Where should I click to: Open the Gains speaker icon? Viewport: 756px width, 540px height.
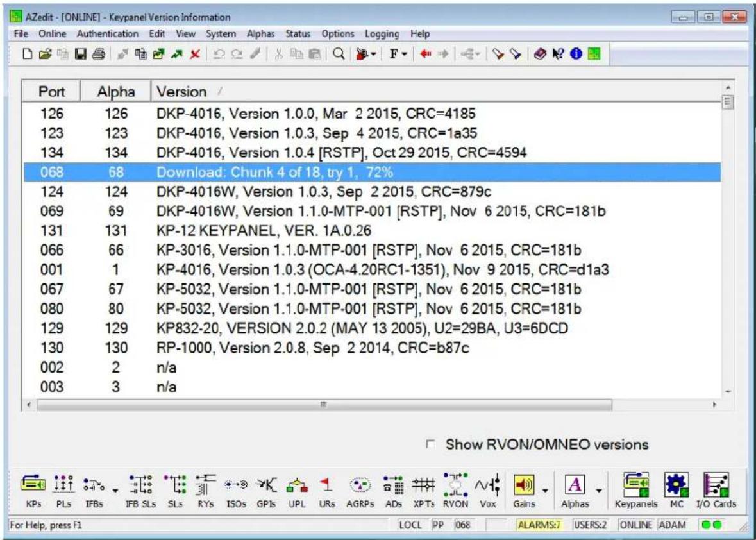click(x=524, y=491)
